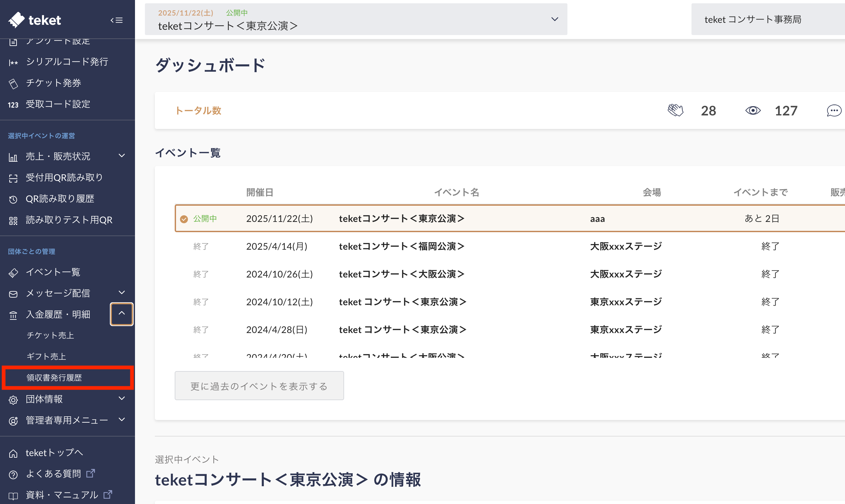This screenshot has height=504, width=845.
Task: Click 更に過去のイベントを表示する button
Action: click(x=259, y=386)
